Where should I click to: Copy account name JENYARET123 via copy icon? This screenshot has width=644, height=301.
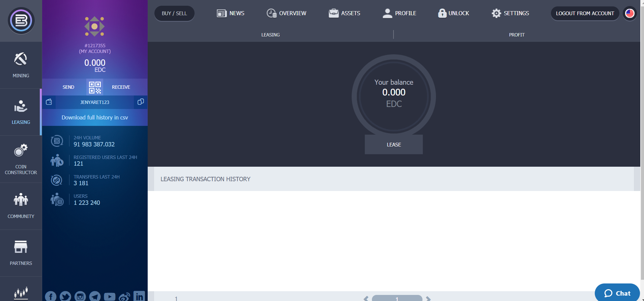coord(141,102)
